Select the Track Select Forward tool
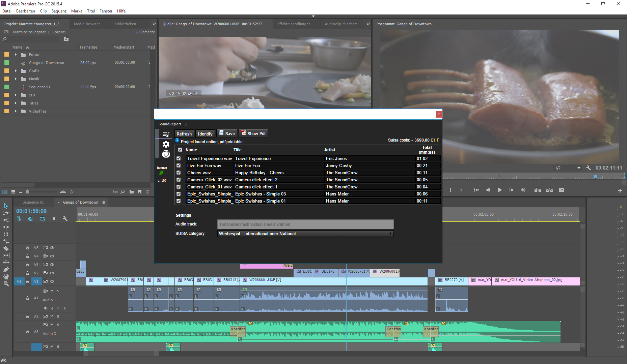Viewport: 627px width, 364px height. 6,213
